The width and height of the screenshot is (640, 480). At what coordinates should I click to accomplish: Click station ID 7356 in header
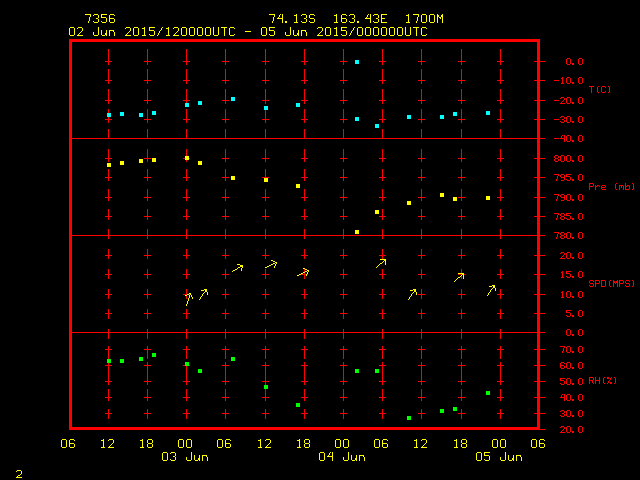click(x=99, y=19)
